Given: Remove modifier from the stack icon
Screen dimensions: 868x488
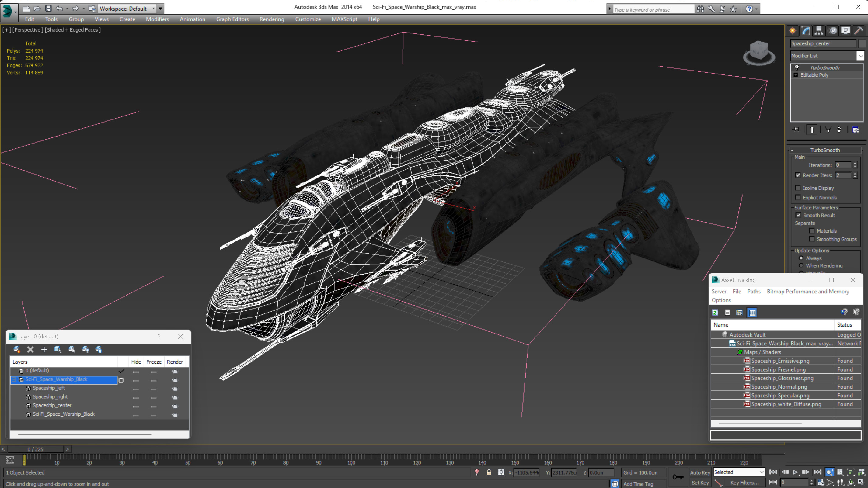Looking at the screenshot, I should click(839, 129).
